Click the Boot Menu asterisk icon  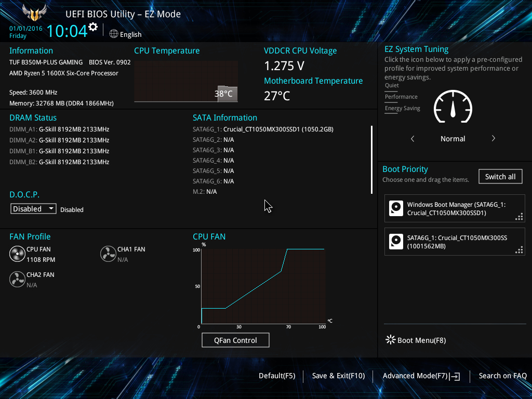pyautogui.click(x=391, y=340)
